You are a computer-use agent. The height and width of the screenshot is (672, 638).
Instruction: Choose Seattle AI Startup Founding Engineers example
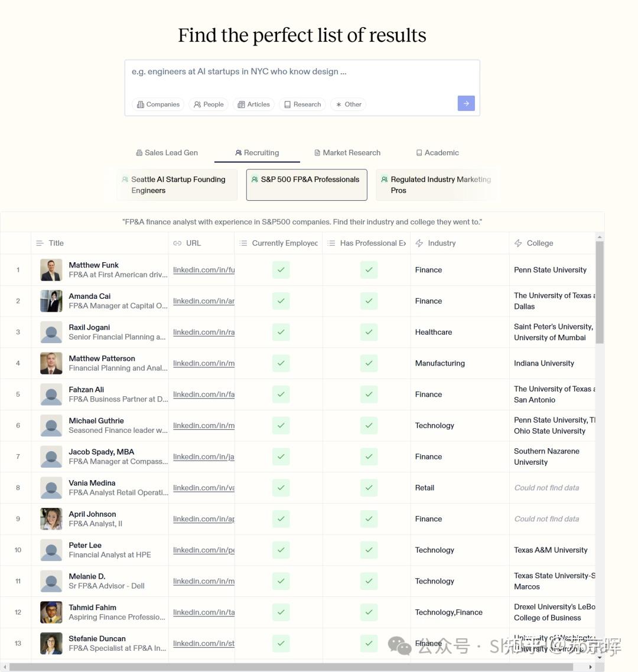pos(177,185)
